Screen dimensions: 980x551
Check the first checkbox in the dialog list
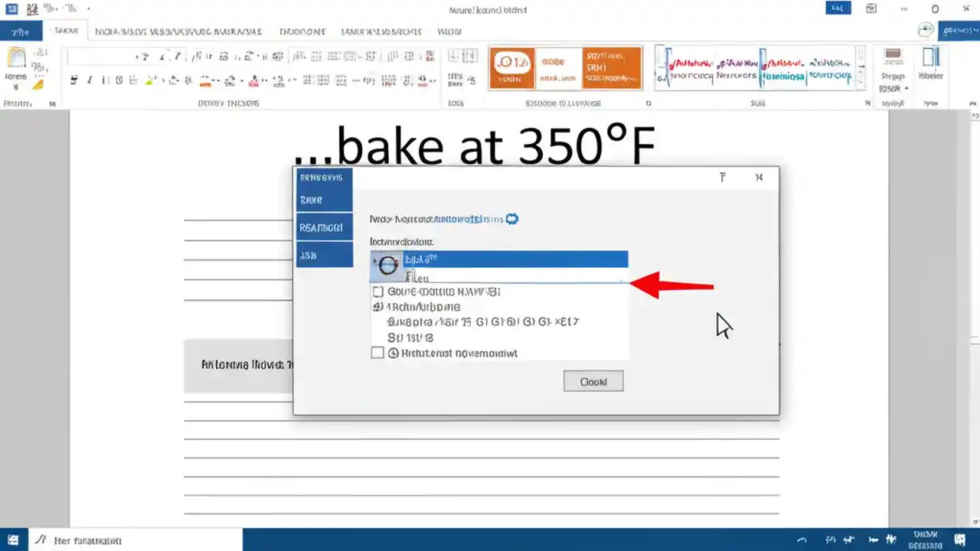pos(377,291)
